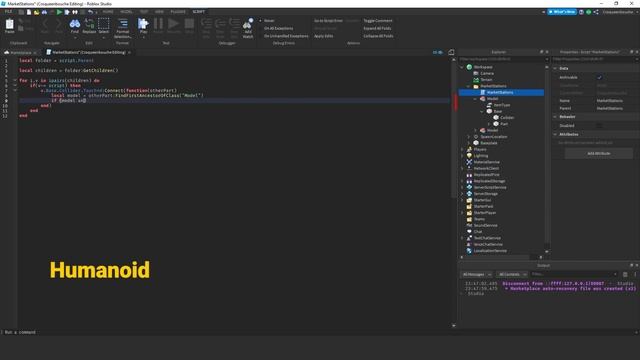Click the Output panel clear icon

[625, 274]
